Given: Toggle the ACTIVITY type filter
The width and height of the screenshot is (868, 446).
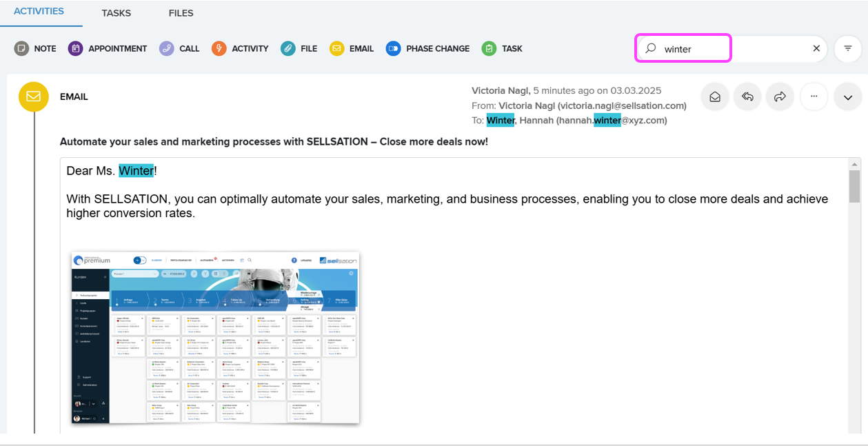Looking at the screenshot, I should tap(240, 48).
